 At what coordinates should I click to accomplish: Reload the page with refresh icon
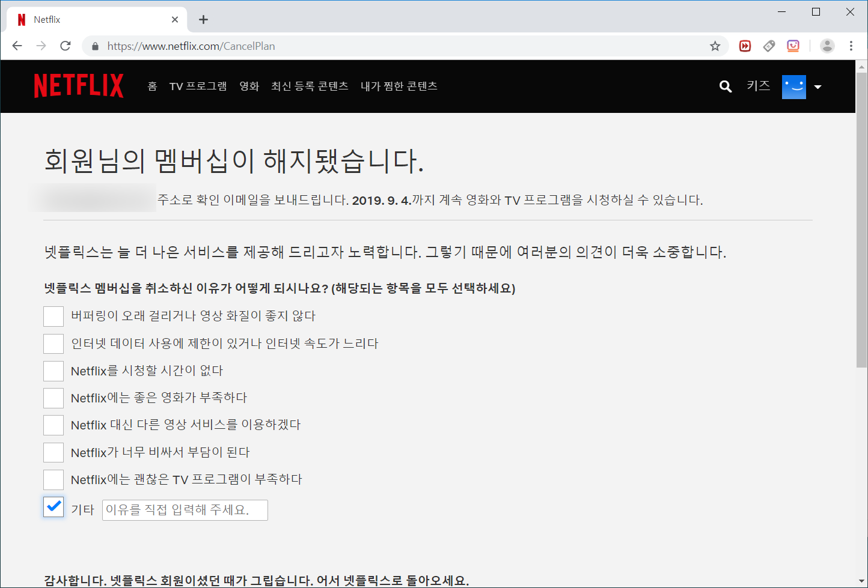[x=66, y=46]
